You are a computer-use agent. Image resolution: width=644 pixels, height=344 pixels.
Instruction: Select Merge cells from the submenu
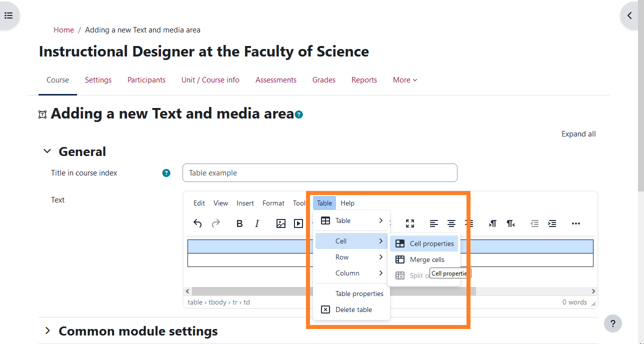(x=426, y=259)
